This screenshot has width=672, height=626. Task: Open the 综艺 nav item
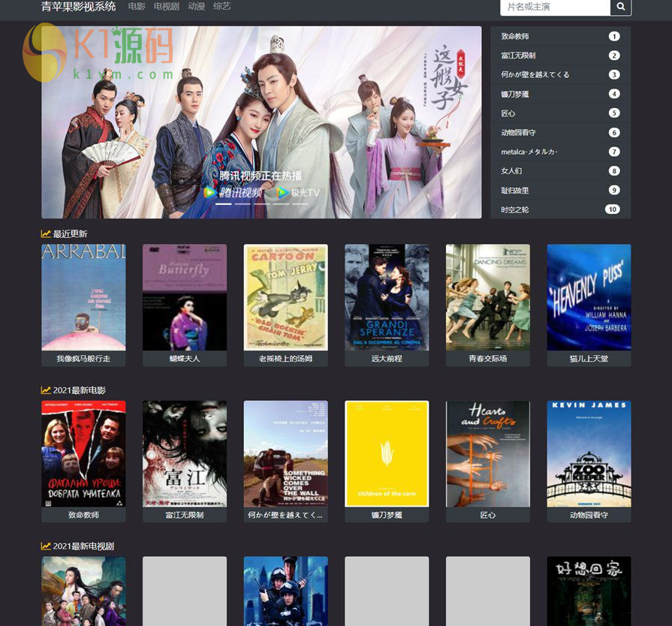[x=221, y=7]
